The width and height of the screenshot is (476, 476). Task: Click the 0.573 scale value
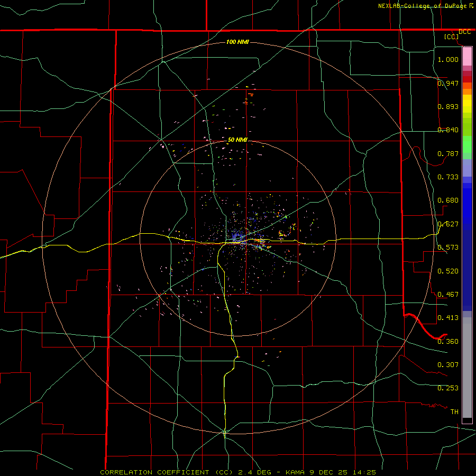pos(448,248)
